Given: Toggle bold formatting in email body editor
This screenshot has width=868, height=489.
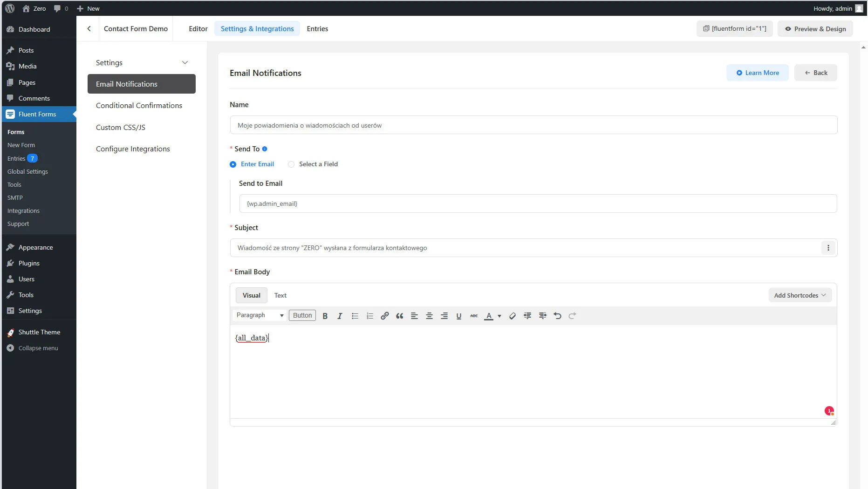Looking at the screenshot, I should tap(325, 316).
